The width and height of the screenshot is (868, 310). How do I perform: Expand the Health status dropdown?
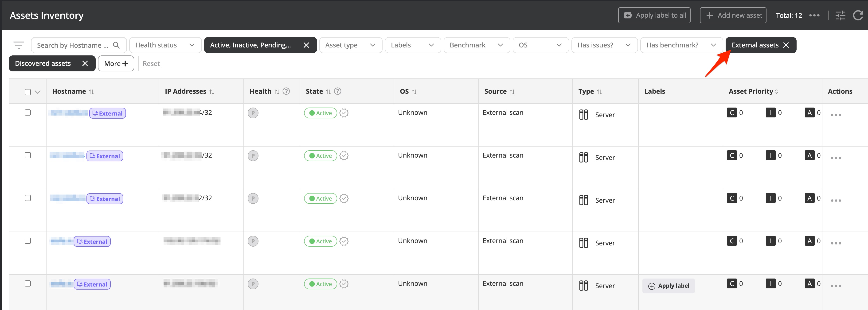[165, 45]
